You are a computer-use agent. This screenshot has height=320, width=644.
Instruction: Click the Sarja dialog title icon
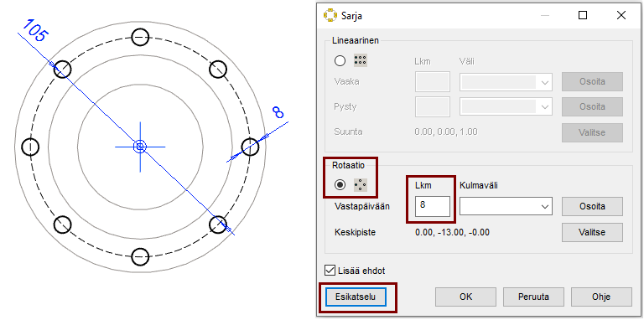point(330,16)
